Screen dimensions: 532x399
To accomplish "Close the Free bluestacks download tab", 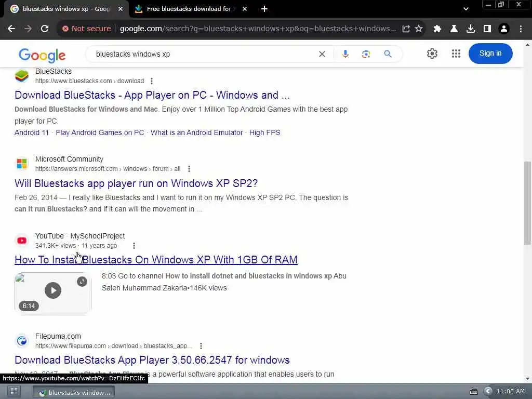I will point(245,9).
